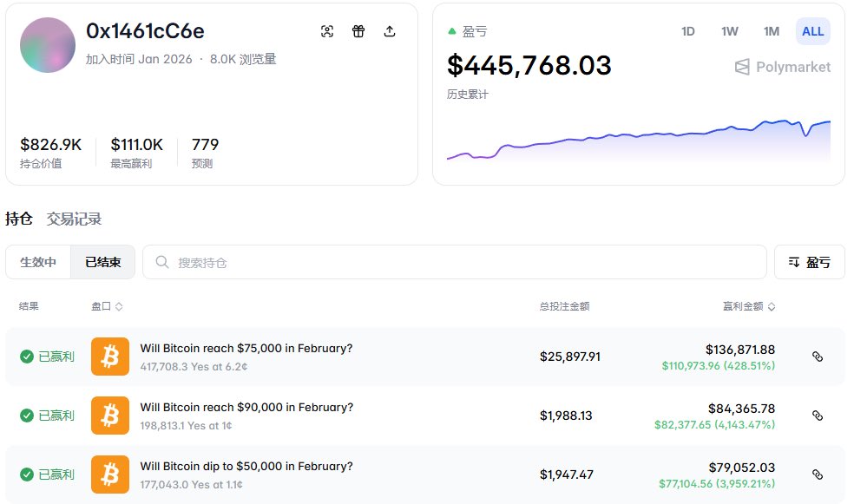854x504 pixels.
Task: Click the green up-triangle beside 盈亏
Action: click(451, 31)
